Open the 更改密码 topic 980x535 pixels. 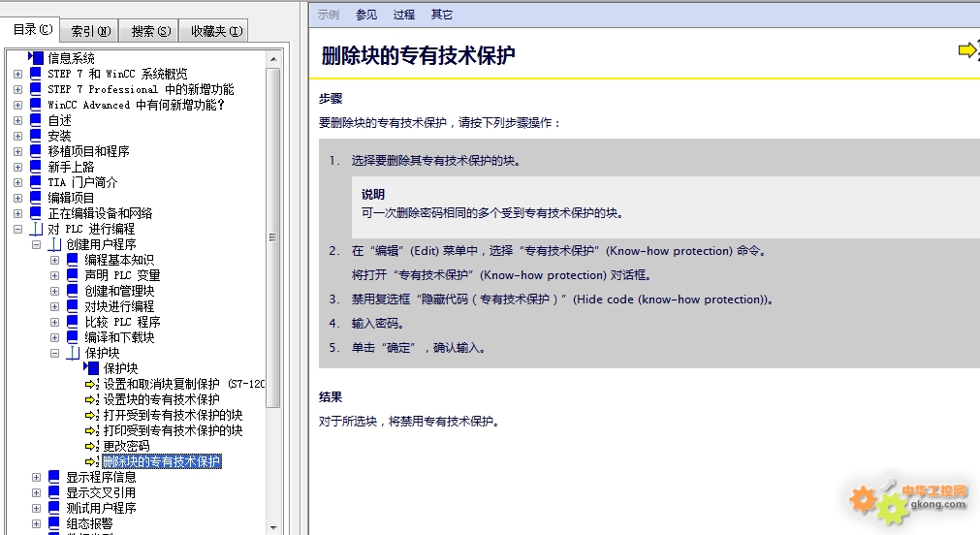tap(126, 446)
